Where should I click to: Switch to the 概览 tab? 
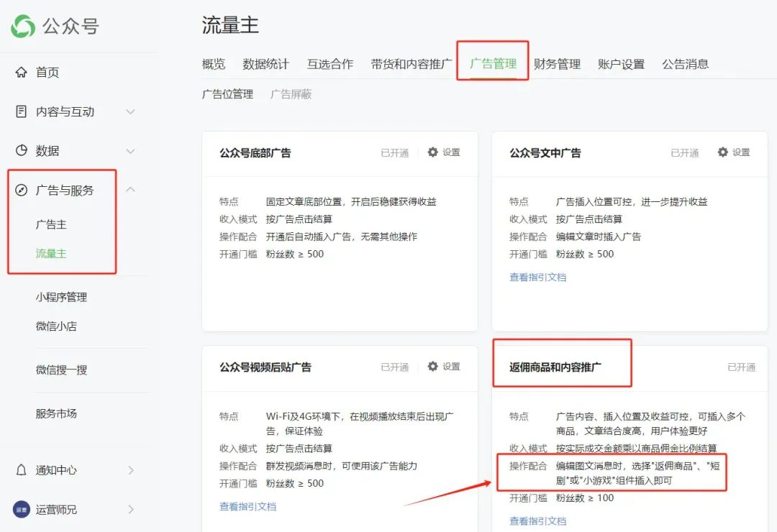click(x=214, y=64)
